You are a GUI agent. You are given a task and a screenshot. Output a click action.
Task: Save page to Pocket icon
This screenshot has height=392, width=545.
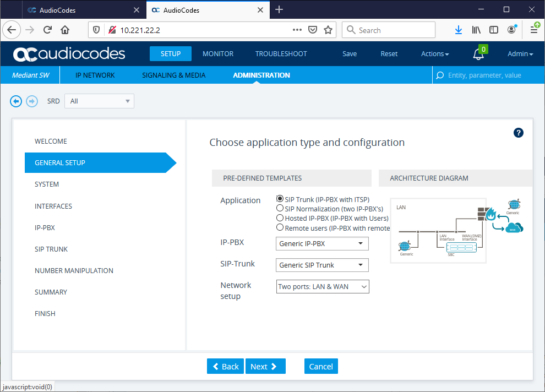tap(313, 30)
